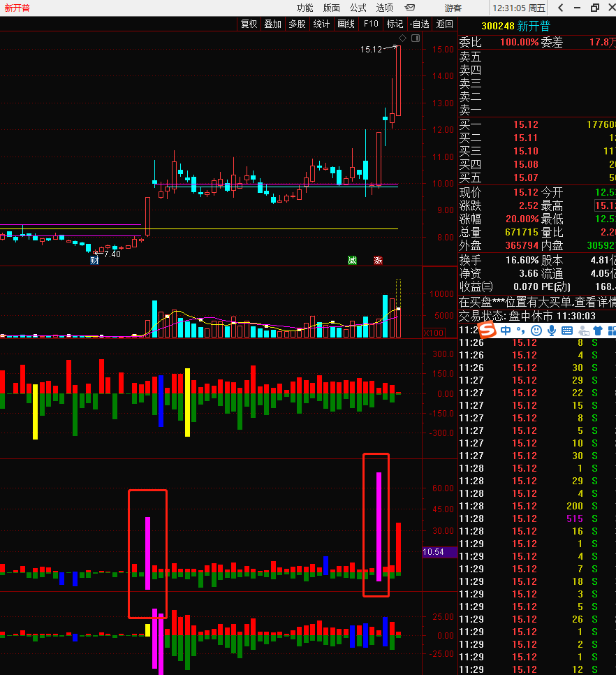
Task: Open the Sogou emoji smiley panel
Action: click(x=536, y=330)
